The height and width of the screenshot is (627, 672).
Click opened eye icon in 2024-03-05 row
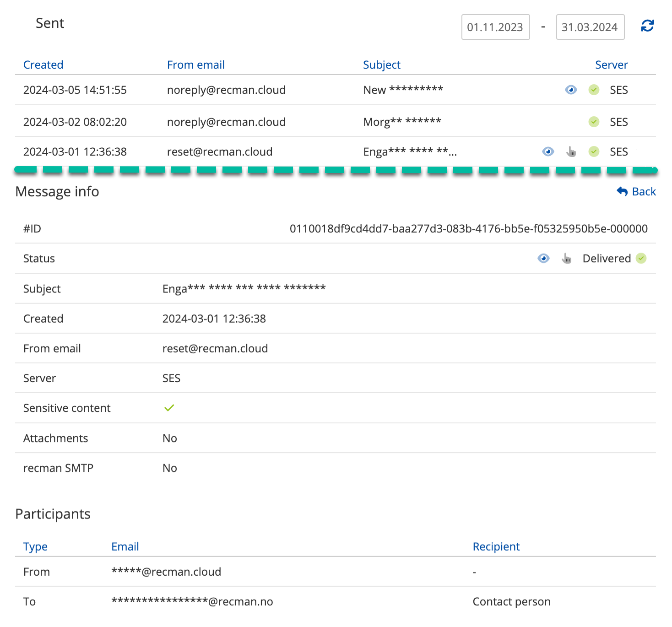[x=571, y=90]
